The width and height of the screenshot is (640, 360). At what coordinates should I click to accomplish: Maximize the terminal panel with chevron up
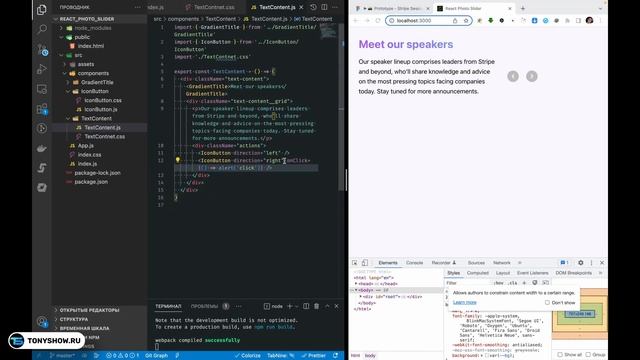tap(327, 306)
